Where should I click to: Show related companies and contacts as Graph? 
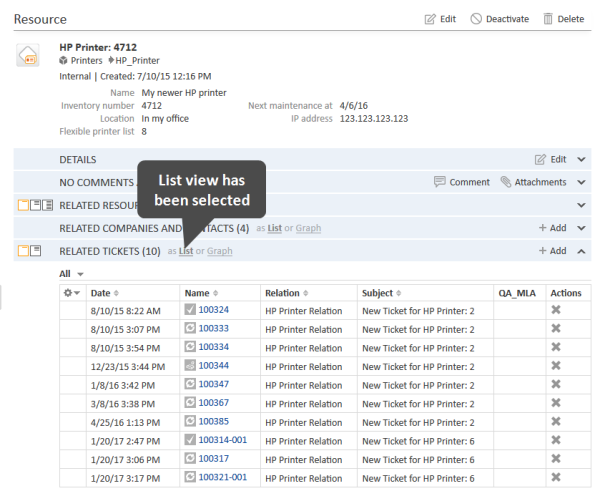[x=308, y=228]
